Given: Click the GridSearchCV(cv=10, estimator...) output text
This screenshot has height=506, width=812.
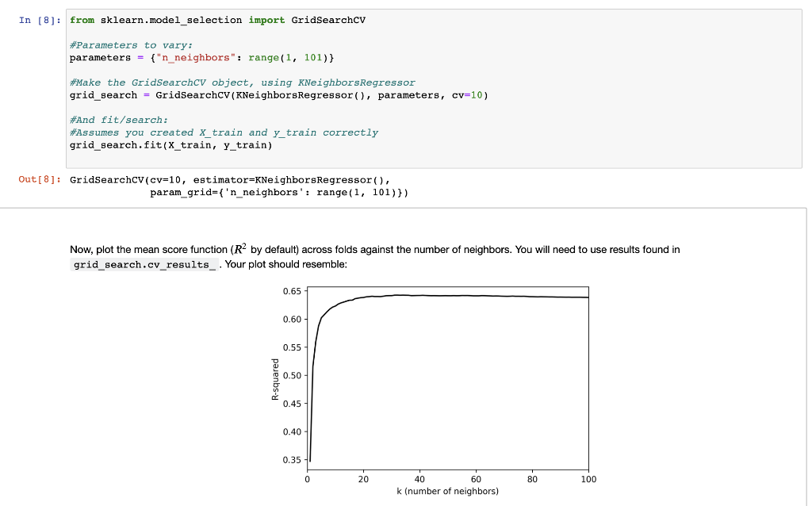Looking at the screenshot, I should (x=230, y=180).
